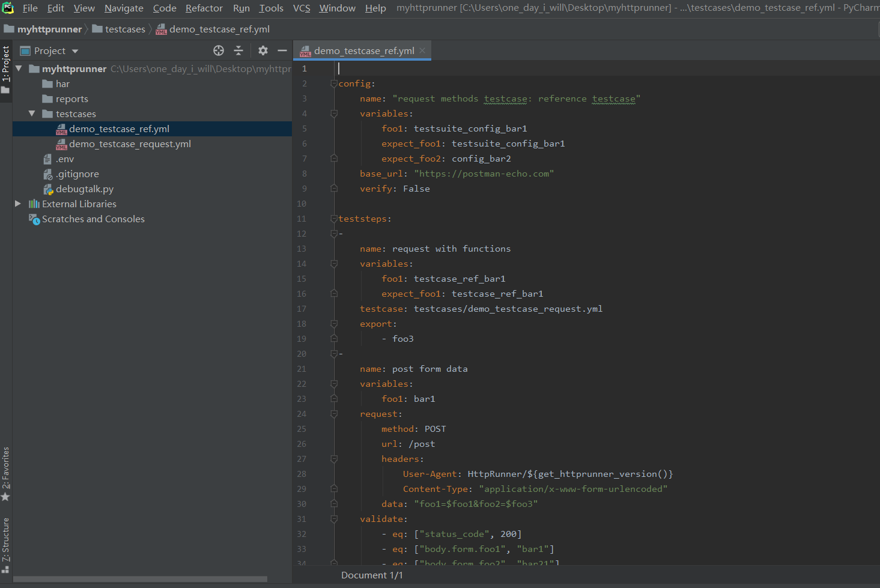Toggle the 2: Favorites tool window button

coord(5,473)
